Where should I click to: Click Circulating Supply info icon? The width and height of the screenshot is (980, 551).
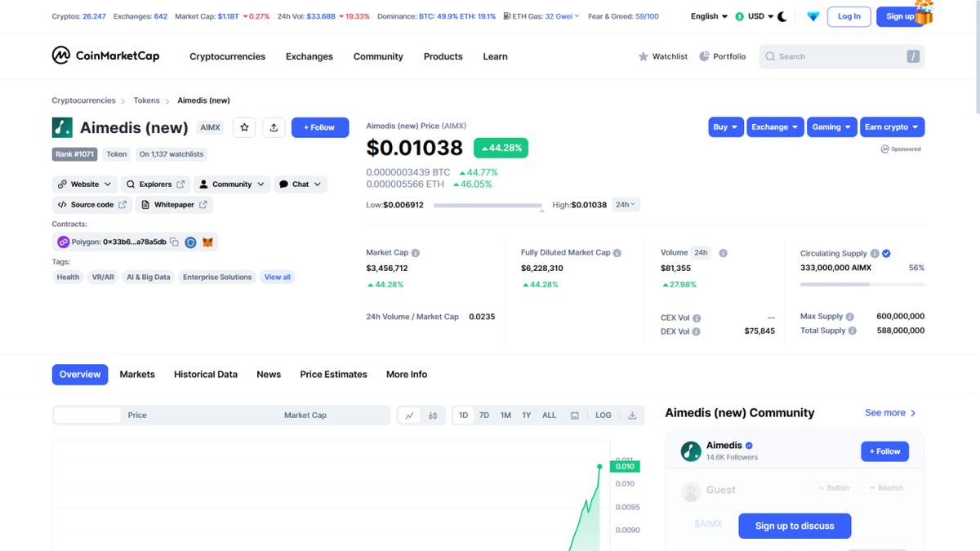click(x=875, y=254)
